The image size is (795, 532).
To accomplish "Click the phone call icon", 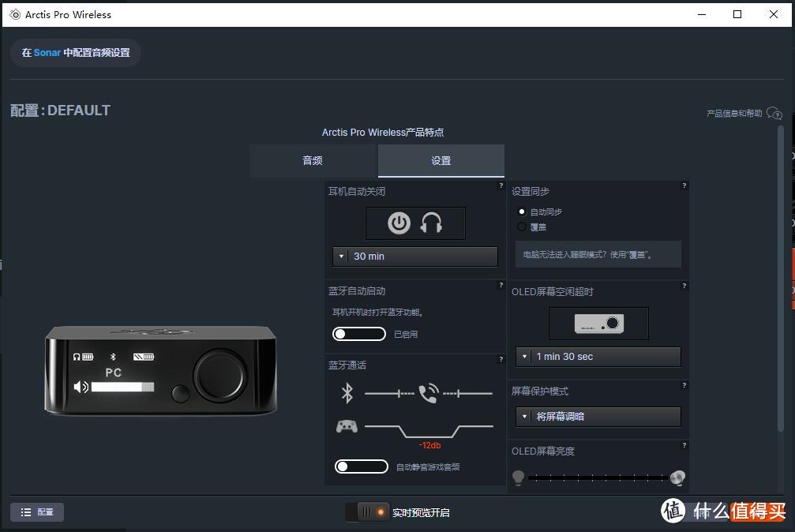I will (429, 393).
